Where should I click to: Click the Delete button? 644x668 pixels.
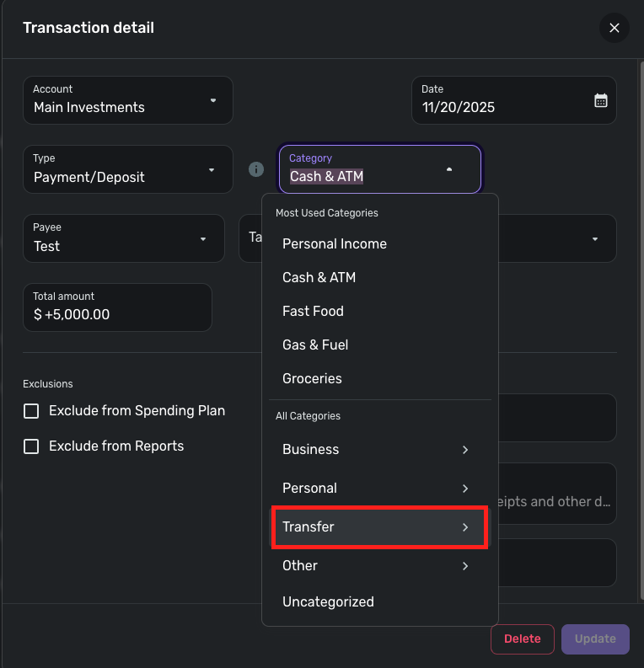tap(522, 639)
